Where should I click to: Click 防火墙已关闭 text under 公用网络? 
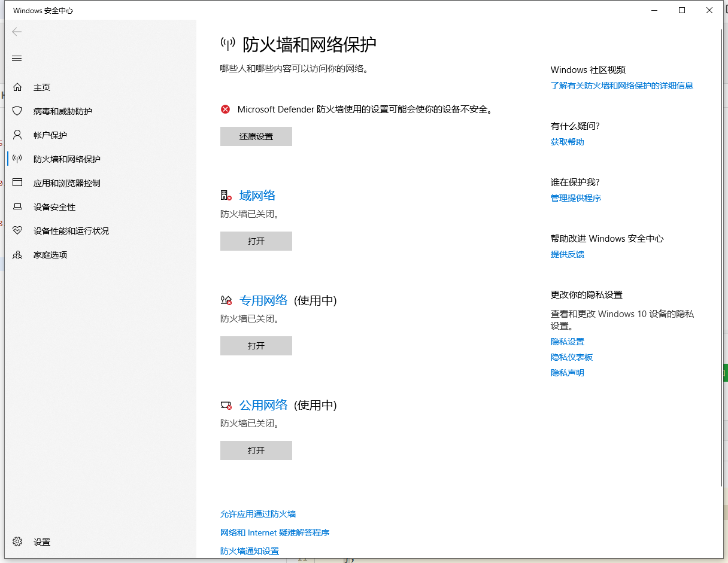[250, 423]
